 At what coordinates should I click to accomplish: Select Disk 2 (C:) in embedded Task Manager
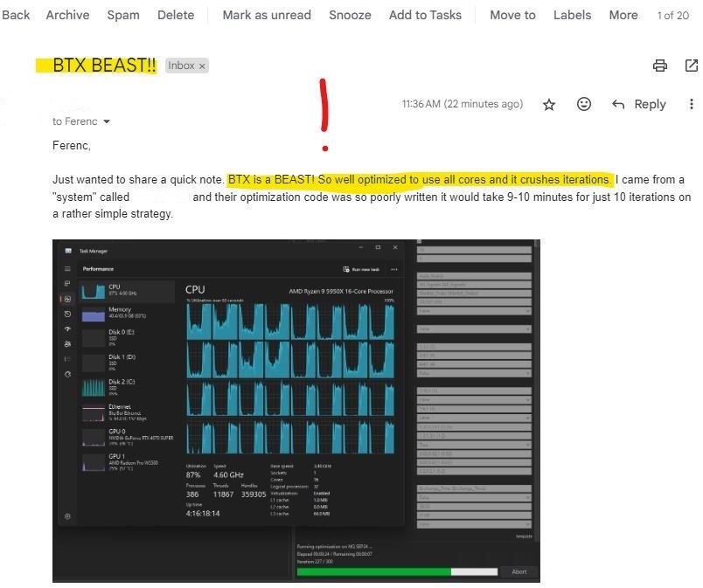tap(127, 387)
